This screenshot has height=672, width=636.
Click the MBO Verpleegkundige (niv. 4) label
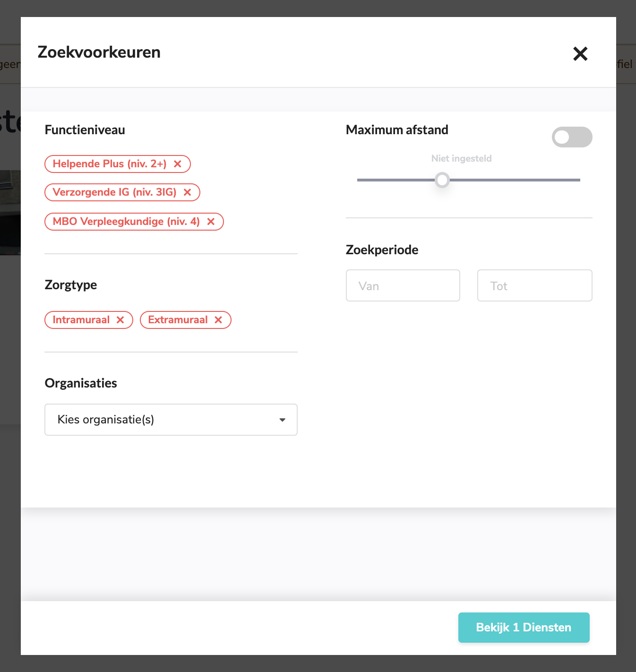pos(126,222)
